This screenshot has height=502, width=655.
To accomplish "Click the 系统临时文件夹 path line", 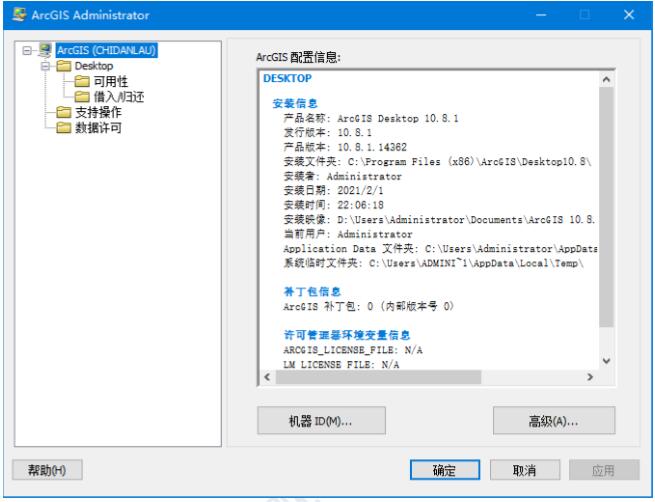I will coord(434,263).
